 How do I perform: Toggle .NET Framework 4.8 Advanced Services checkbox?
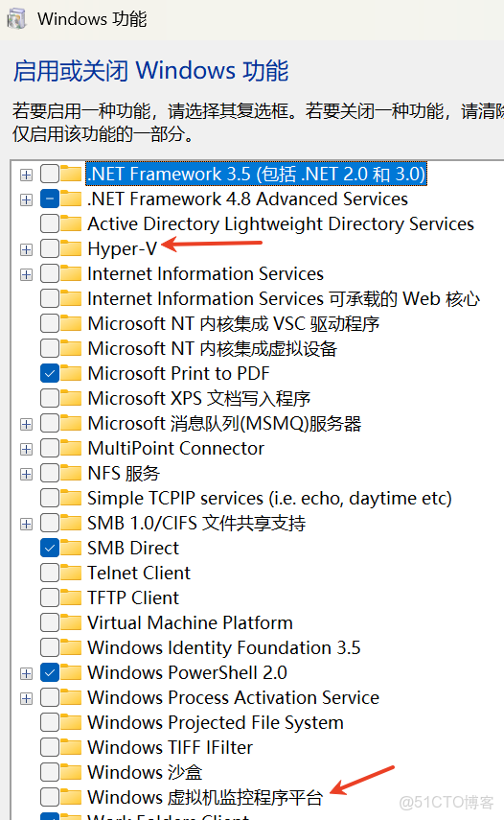click(x=50, y=199)
